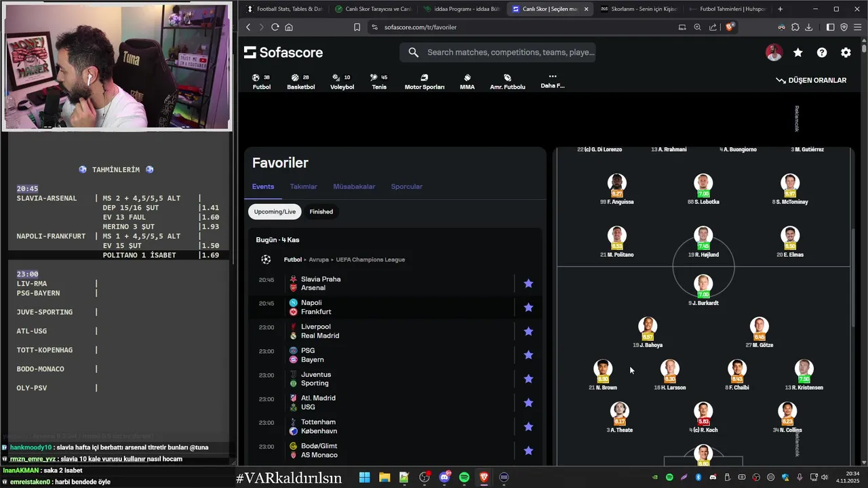Open the zoom magnifier in address bar
Image resolution: width=868 pixels, height=488 pixels.
coord(697,27)
